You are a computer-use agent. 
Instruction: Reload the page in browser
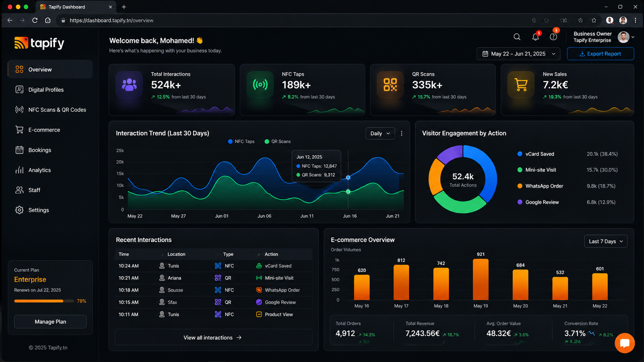(x=35, y=20)
